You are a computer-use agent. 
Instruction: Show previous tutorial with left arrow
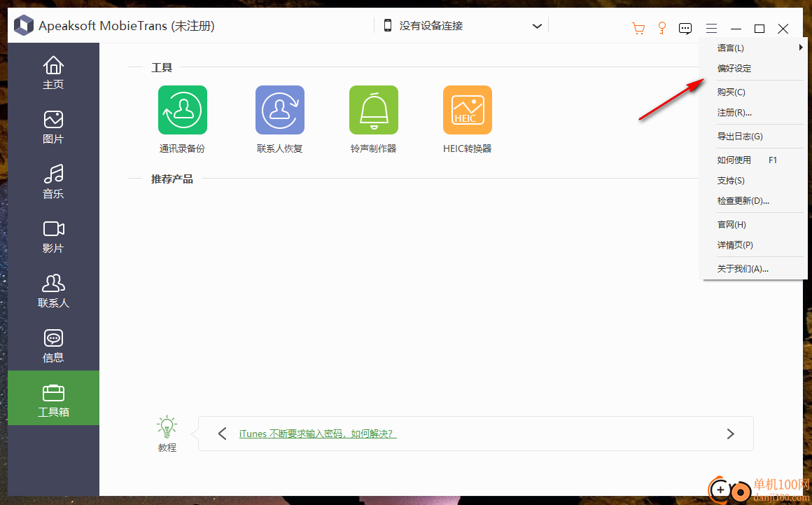(222, 434)
